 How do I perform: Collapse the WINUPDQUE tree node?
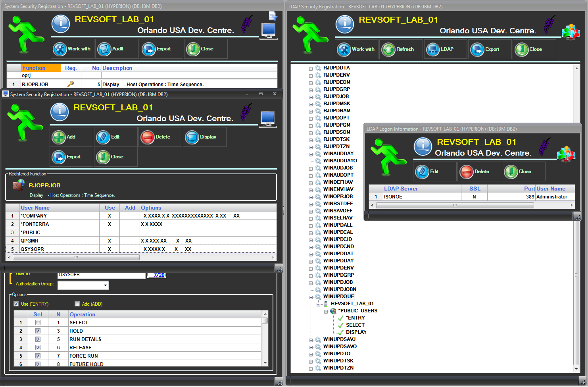[311, 297]
